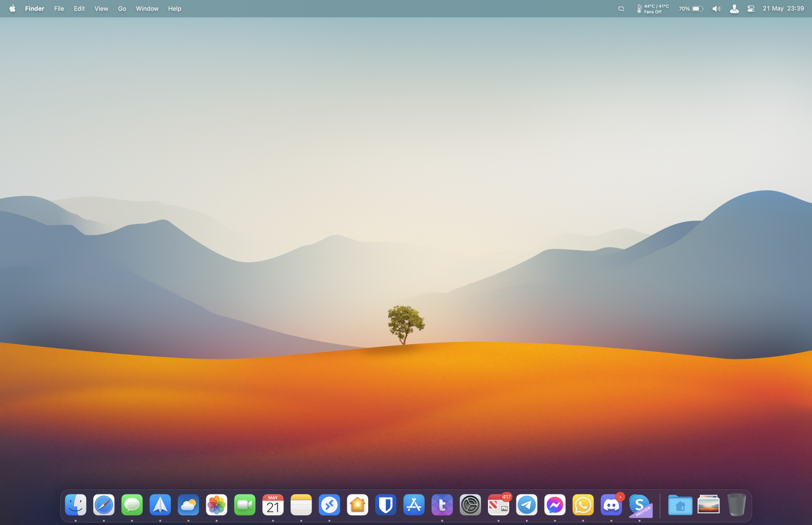Launch FaceTime from the Dock
Viewport: 812px width, 525px height.
click(x=245, y=505)
